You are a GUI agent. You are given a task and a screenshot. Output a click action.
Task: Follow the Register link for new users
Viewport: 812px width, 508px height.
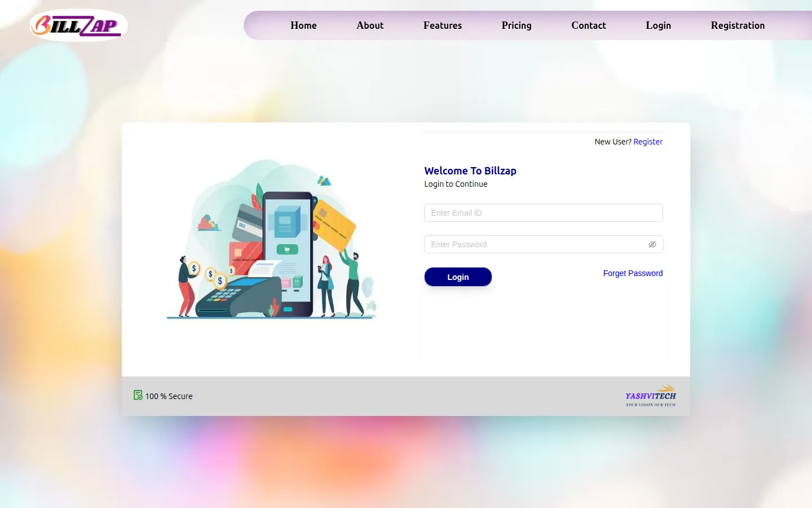(648, 142)
